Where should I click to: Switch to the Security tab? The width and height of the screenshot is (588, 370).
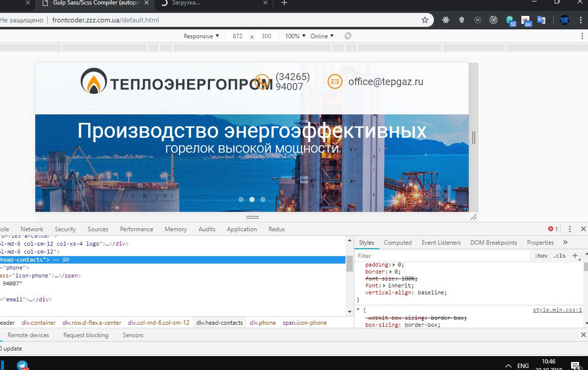pyautogui.click(x=65, y=229)
